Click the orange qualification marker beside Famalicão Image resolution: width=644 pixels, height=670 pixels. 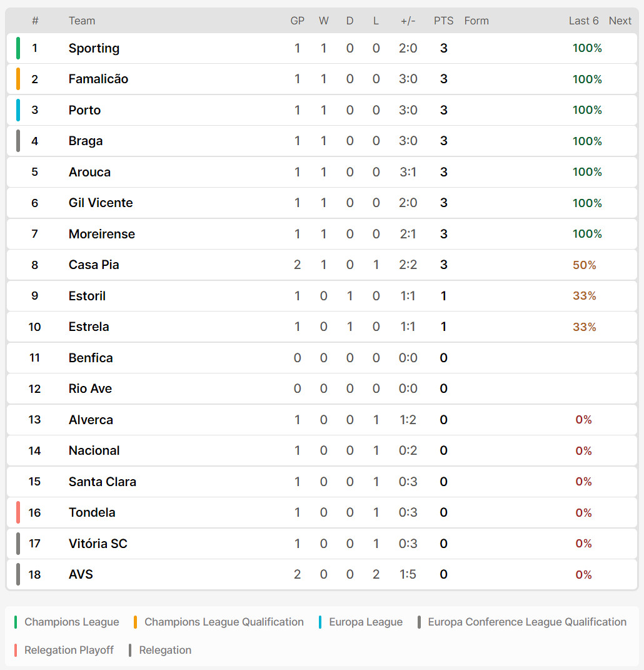(x=18, y=79)
